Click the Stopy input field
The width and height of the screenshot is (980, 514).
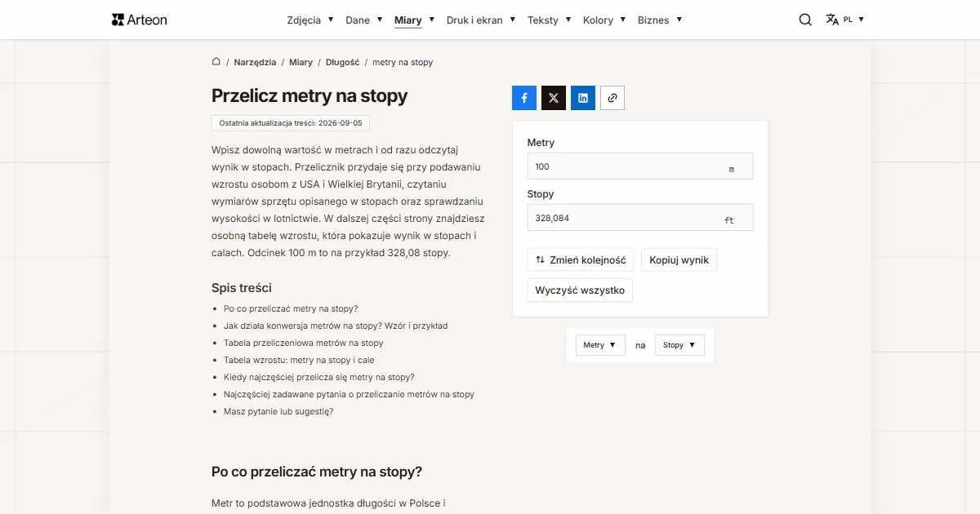[640, 218]
